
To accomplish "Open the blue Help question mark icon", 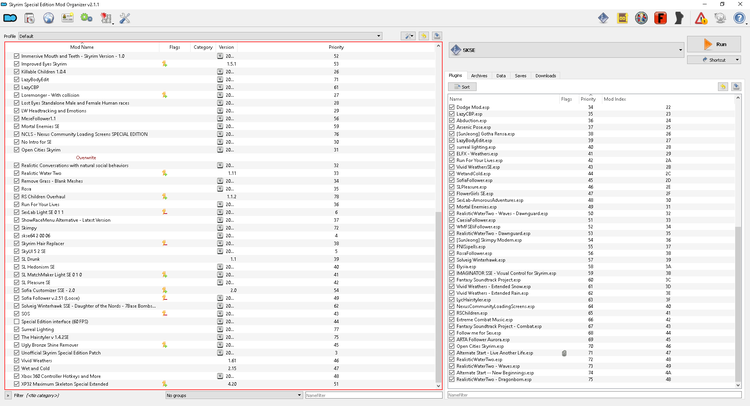I will click(x=739, y=18).
